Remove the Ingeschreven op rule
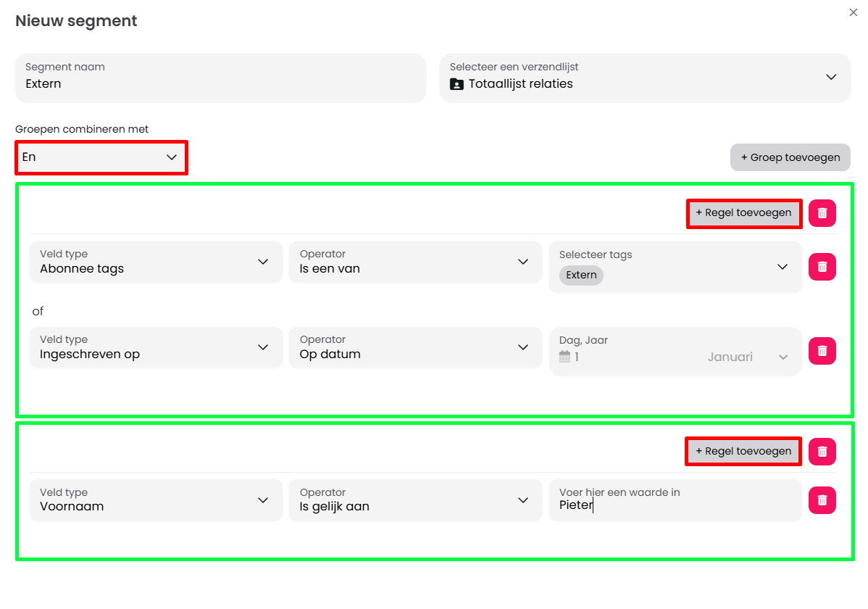This screenshot has width=868, height=609. pyautogui.click(x=822, y=351)
